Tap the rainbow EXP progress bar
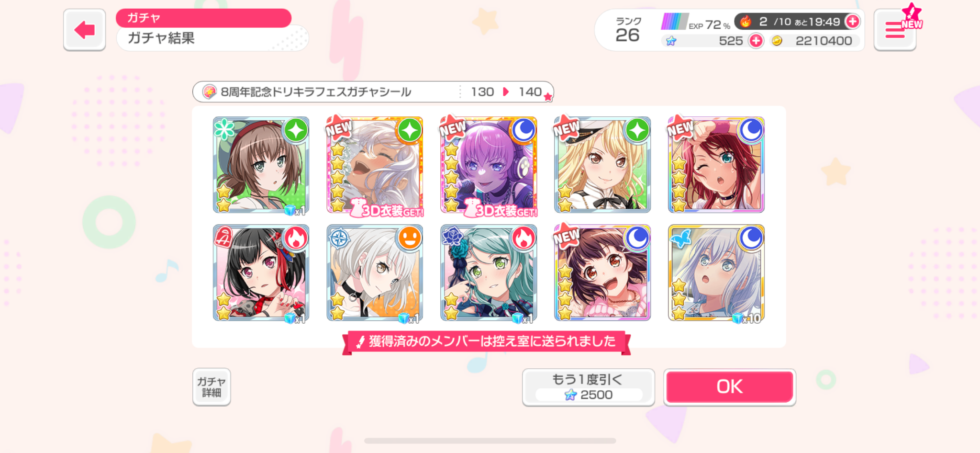This screenshot has width=980, height=453. point(675,22)
